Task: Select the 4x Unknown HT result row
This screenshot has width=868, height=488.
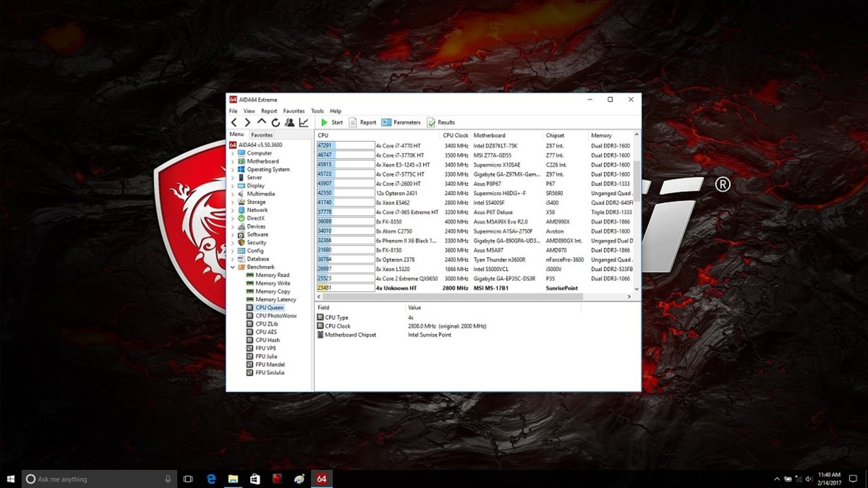Action: [x=474, y=288]
